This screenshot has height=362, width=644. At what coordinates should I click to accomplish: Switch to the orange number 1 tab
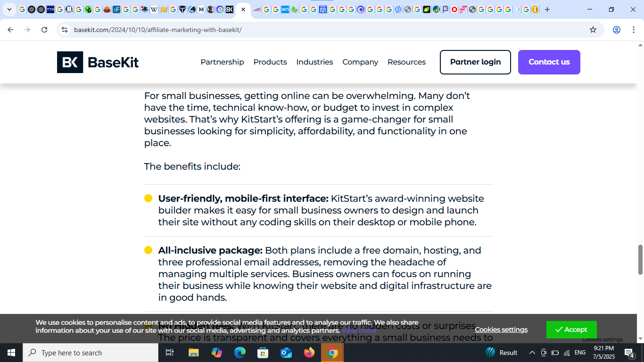535,9
